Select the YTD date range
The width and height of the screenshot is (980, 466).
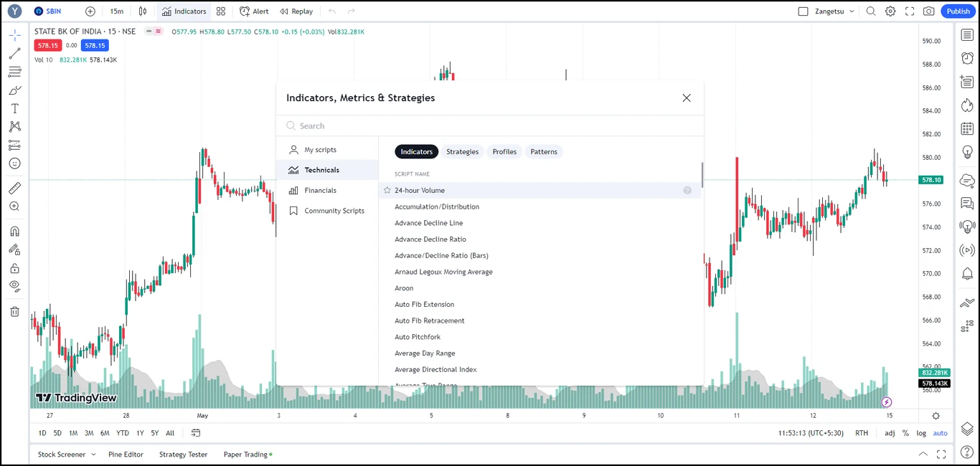click(123, 433)
